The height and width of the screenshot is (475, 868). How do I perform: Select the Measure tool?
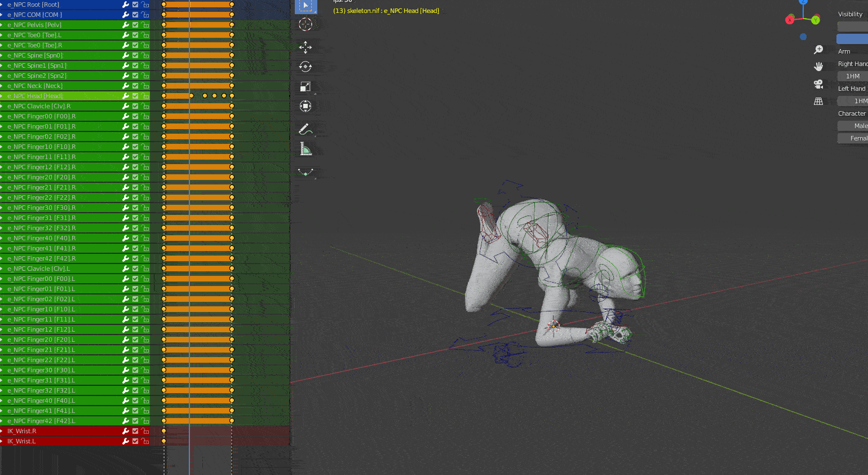[x=305, y=149]
